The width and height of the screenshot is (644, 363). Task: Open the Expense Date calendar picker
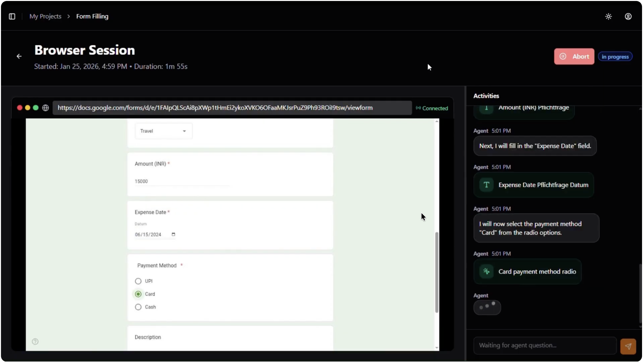(x=174, y=234)
